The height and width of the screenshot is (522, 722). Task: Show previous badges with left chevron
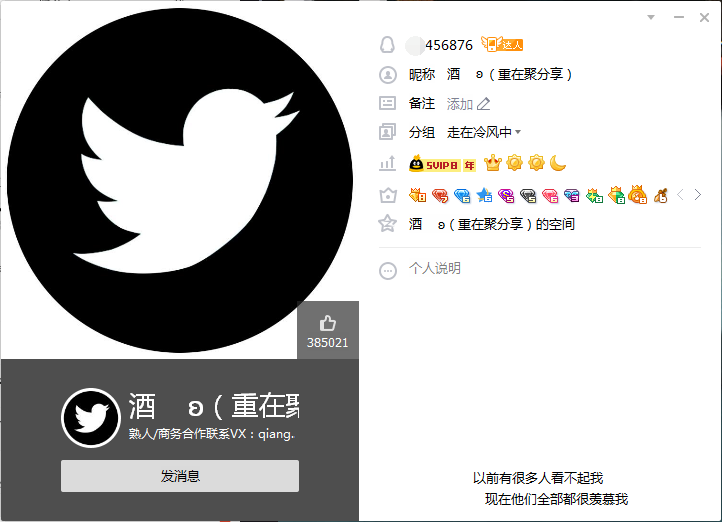(680, 195)
